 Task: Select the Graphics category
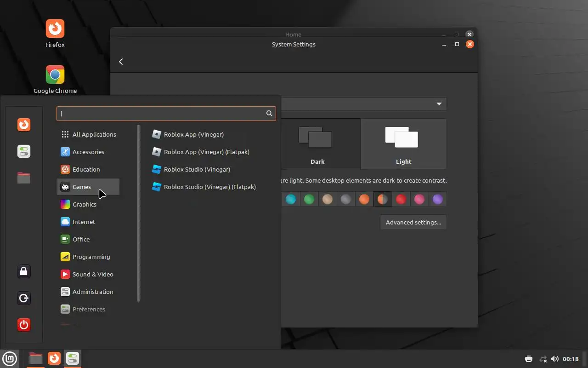[88, 204]
